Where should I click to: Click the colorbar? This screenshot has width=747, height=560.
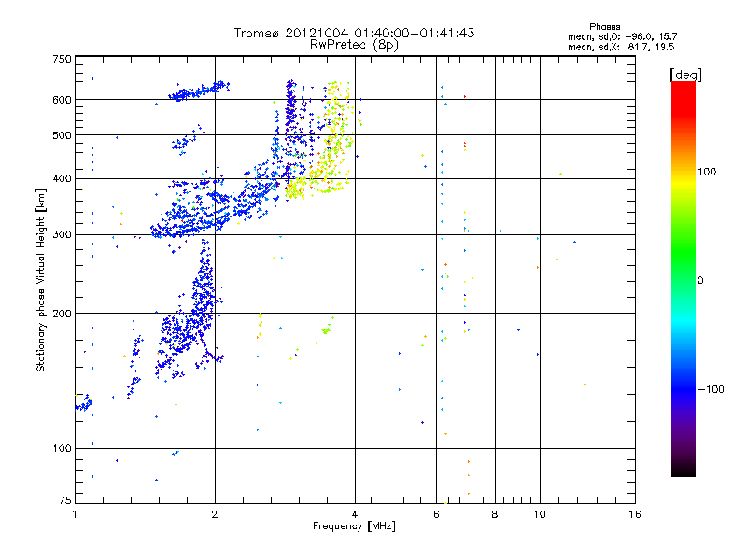tap(684, 278)
